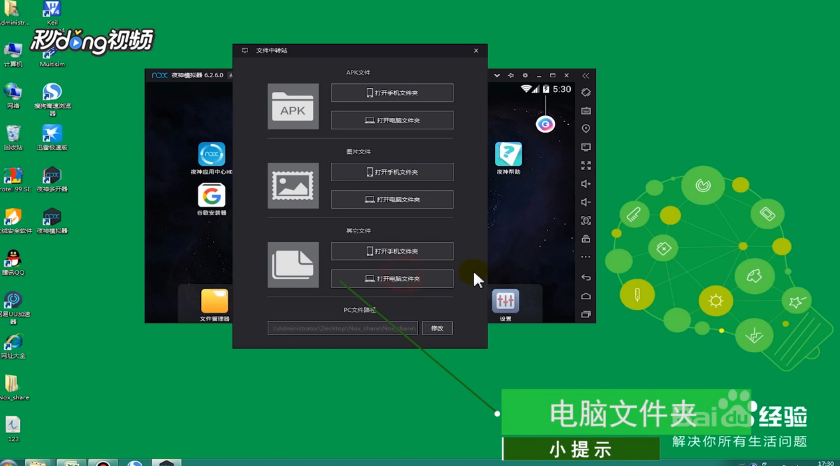This screenshot has height=466, width=840.
Task: Close the 文件中转站 dialog
Action: click(x=476, y=51)
